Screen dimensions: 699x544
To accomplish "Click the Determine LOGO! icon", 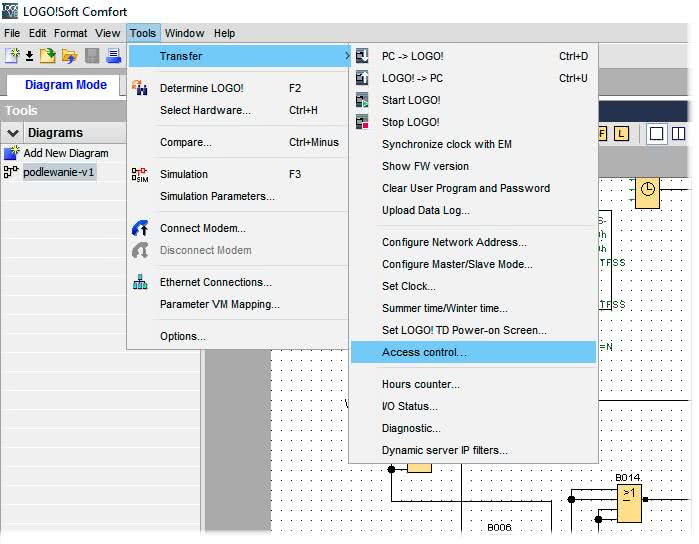I will pyautogui.click(x=140, y=88).
